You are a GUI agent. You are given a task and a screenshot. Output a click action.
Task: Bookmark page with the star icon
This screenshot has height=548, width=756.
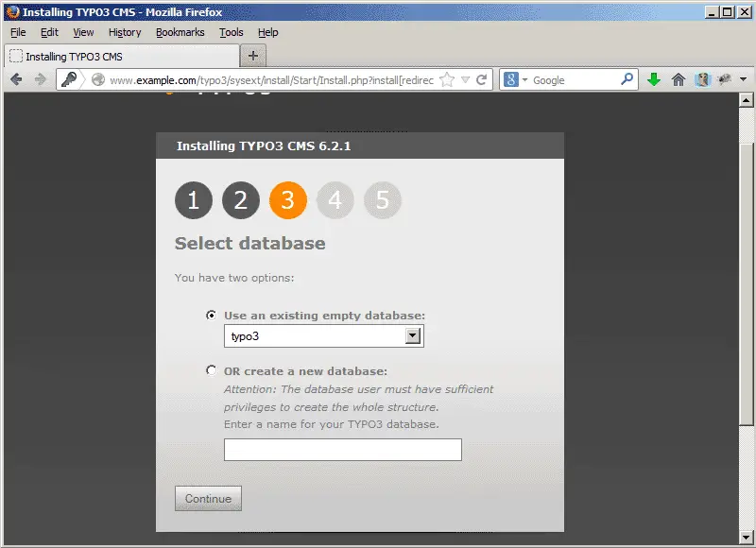coord(447,79)
